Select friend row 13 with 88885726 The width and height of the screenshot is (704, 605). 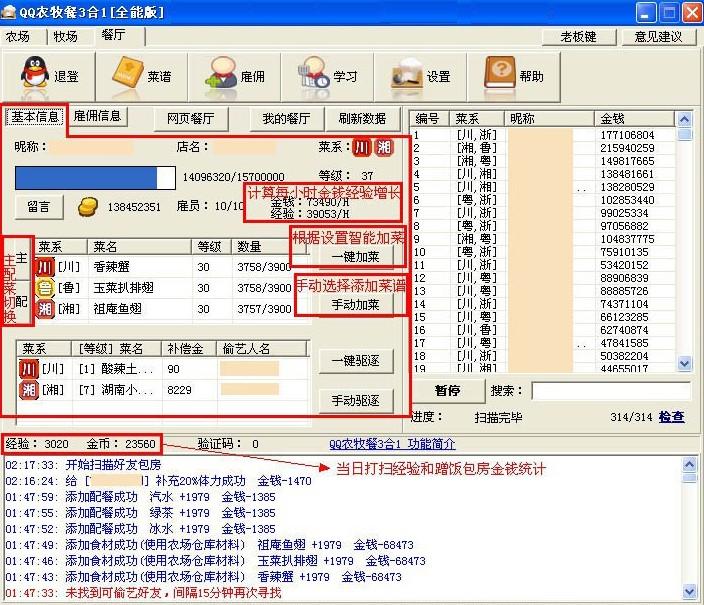pos(543,291)
